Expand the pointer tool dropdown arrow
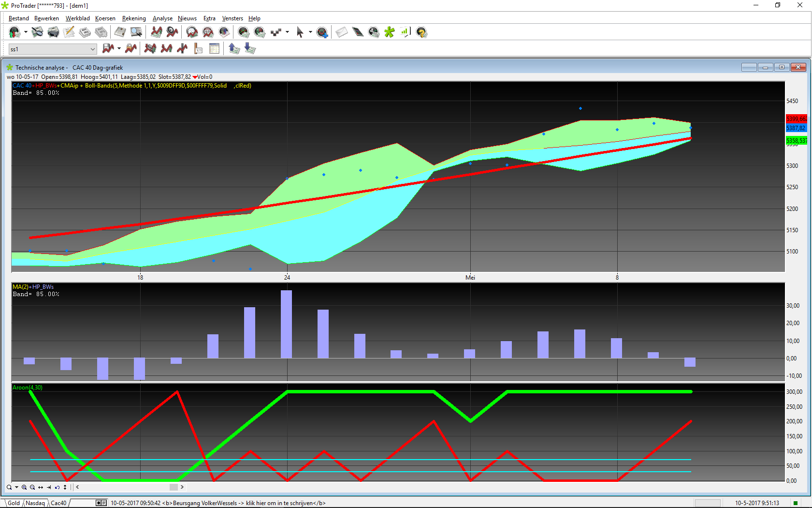Screen dimensions: 812x508 point(310,32)
